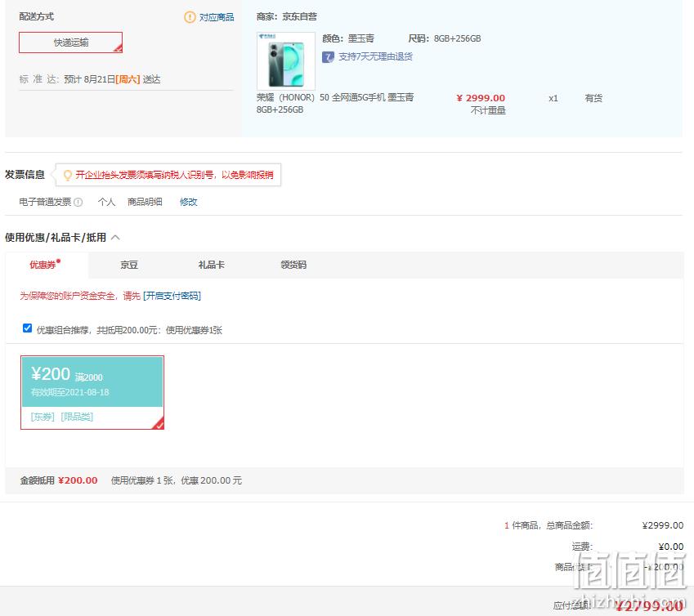This screenshot has width=694, height=616.
Task: Click the 商品明细 invoice content
Action: coord(145,202)
